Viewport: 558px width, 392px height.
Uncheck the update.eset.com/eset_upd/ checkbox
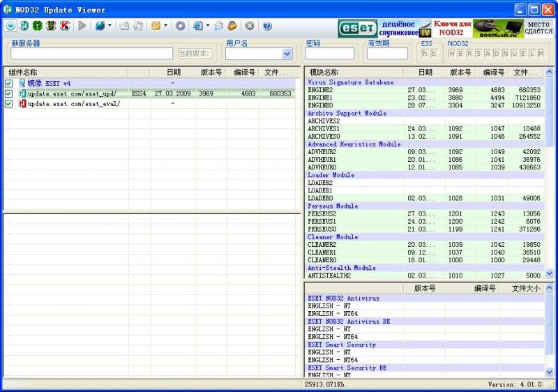click(x=8, y=93)
